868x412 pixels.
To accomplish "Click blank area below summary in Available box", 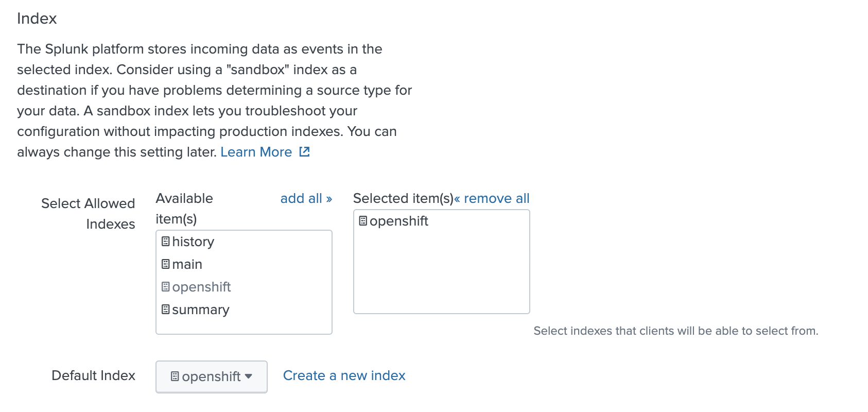I will tap(244, 326).
